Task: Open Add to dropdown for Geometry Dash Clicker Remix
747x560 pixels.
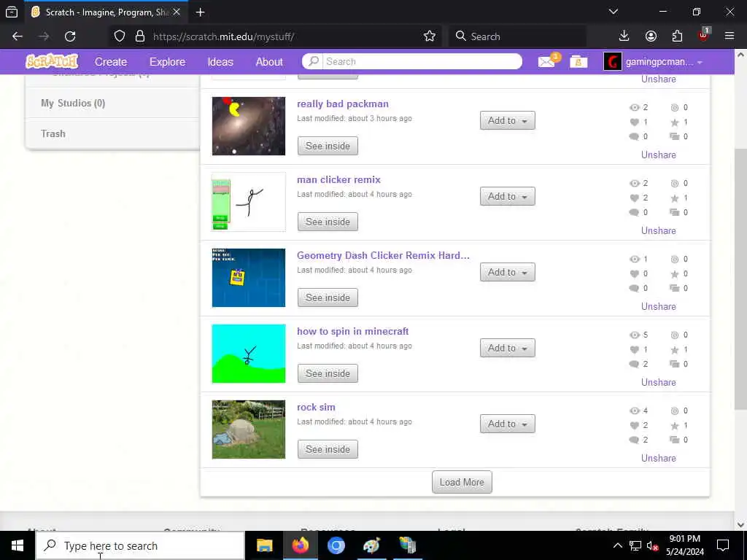Action: pyautogui.click(x=508, y=272)
